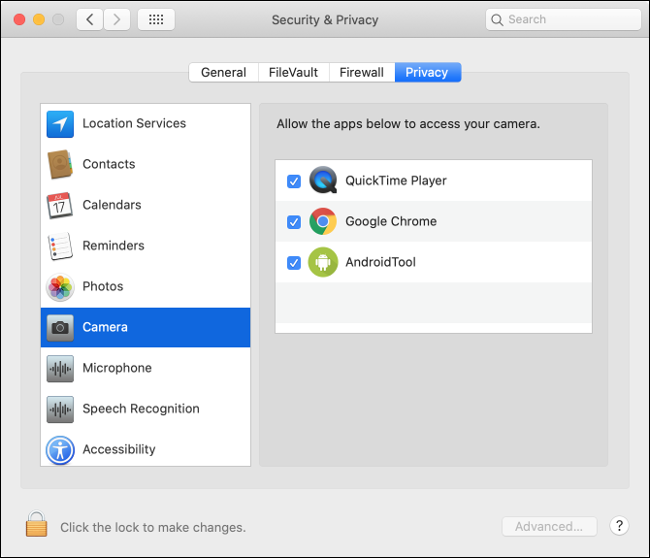Minimize the window with yellow button
Image resolution: width=650 pixels, height=558 pixels.
point(39,19)
